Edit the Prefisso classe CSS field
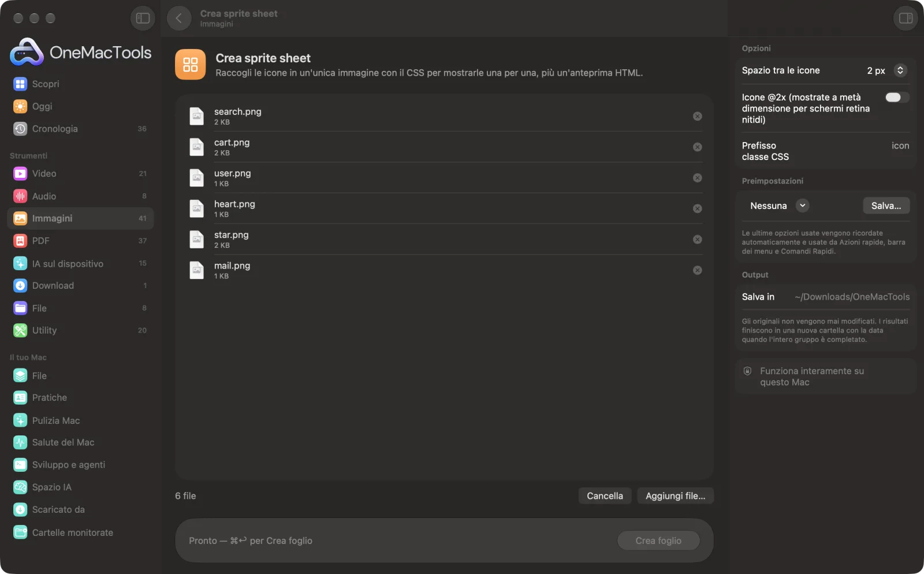This screenshot has width=924, height=574. click(x=900, y=146)
